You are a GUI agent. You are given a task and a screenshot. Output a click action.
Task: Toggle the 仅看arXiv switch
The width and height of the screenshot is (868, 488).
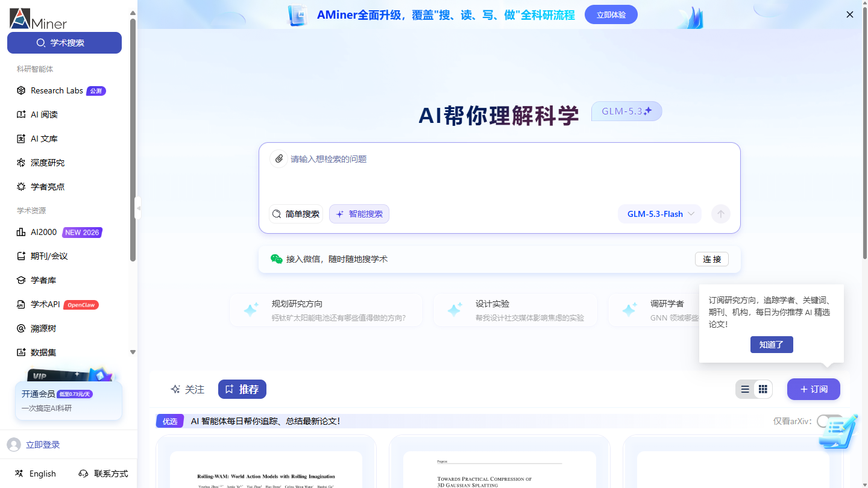(x=829, y=421)
